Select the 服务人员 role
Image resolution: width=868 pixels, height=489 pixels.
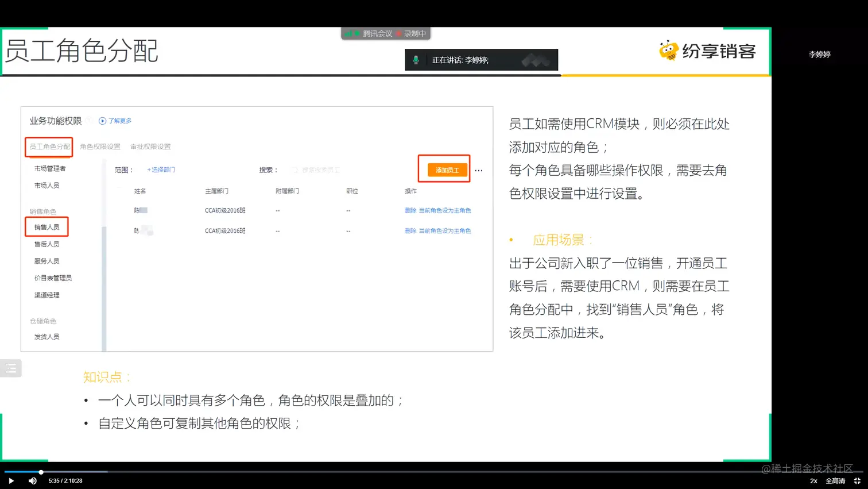pos(46,261)
